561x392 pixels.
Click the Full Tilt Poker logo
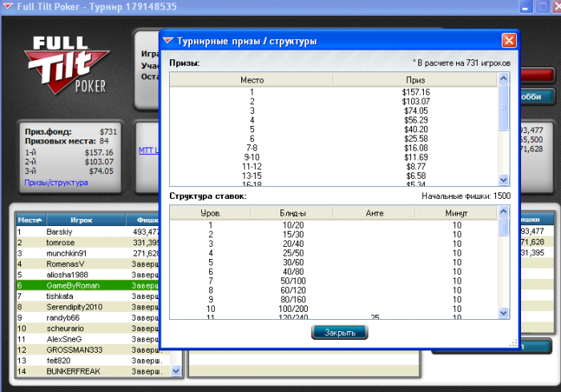pyautogui.click(x=67, y=65)
